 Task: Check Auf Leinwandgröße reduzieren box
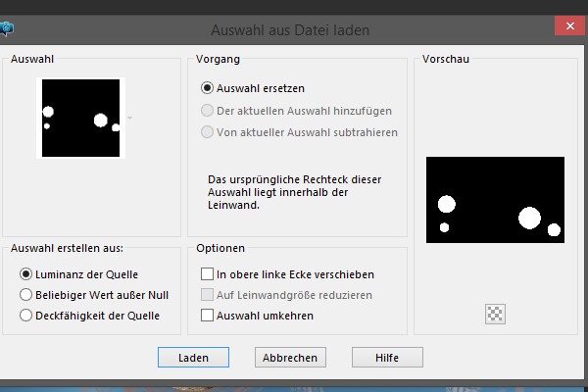tap(207, 295)
